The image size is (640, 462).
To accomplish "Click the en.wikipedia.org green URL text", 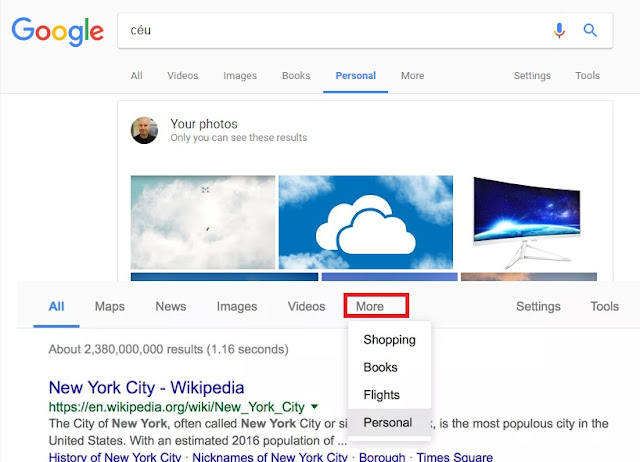I will pos(177,407).
